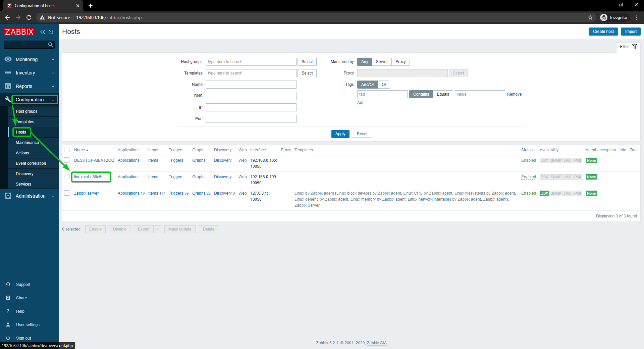Image resolution: width=644 pixels, height=349 pixels.
Task: Click the User settings person icon
Action: click(8, 325)
